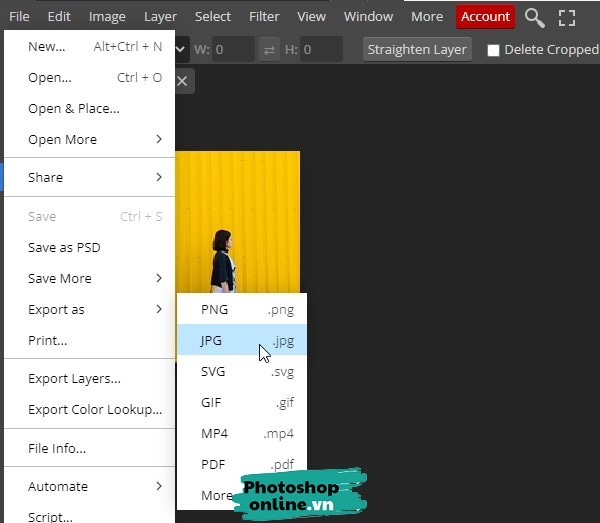The image size is (600, 523).
Task: Toggle fullscreen mode icon
Action: [x=567, y=17]
